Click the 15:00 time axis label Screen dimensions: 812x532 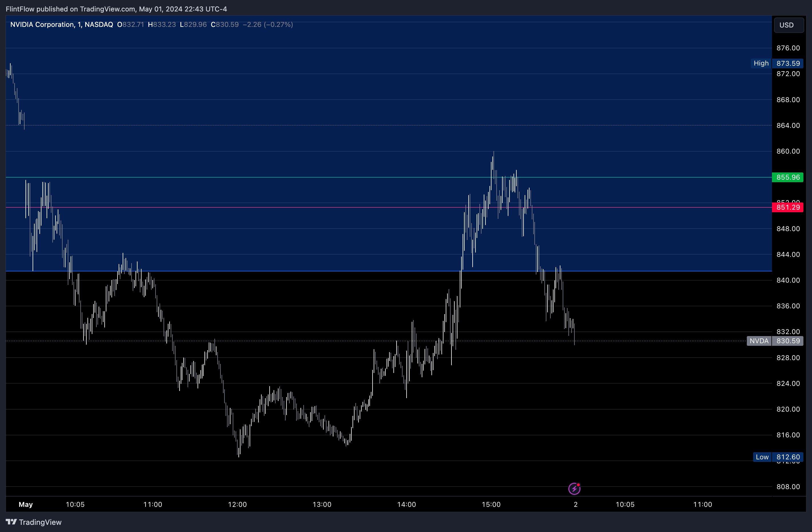click(491, 504)
